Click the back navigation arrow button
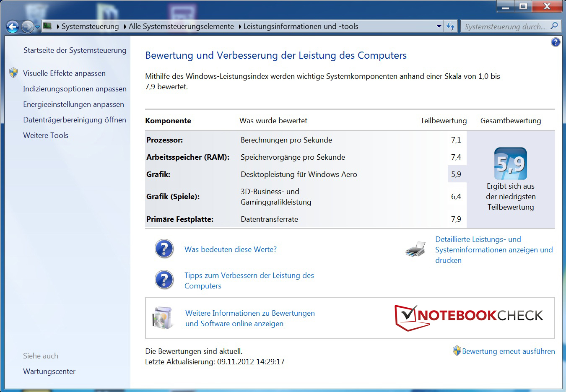This screenshot has height=392, width=566. (13, 27)
